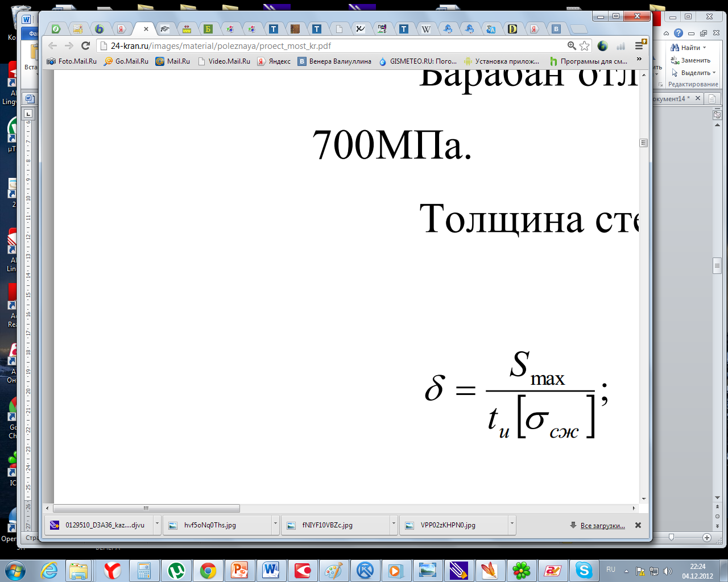Open downloaded file 0129510_D3A36_kaz....djvu
The height and width of the screenshot is (582, 728).
(x=98, y=525)
